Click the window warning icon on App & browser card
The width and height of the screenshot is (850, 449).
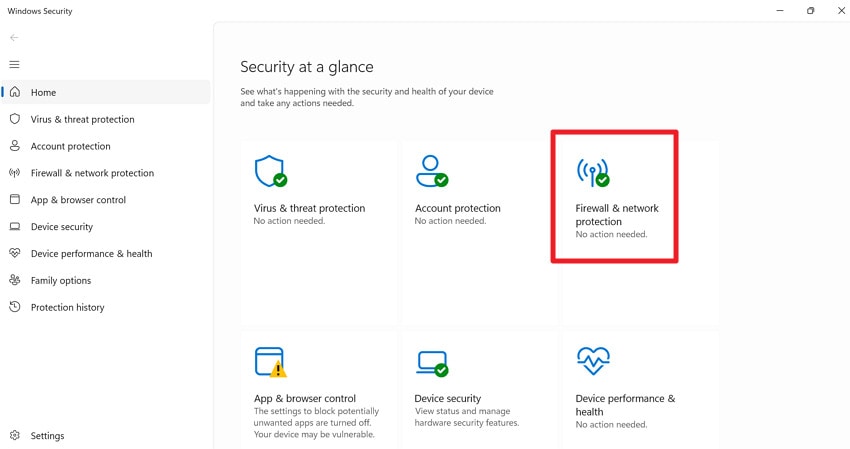pos(271,362)
